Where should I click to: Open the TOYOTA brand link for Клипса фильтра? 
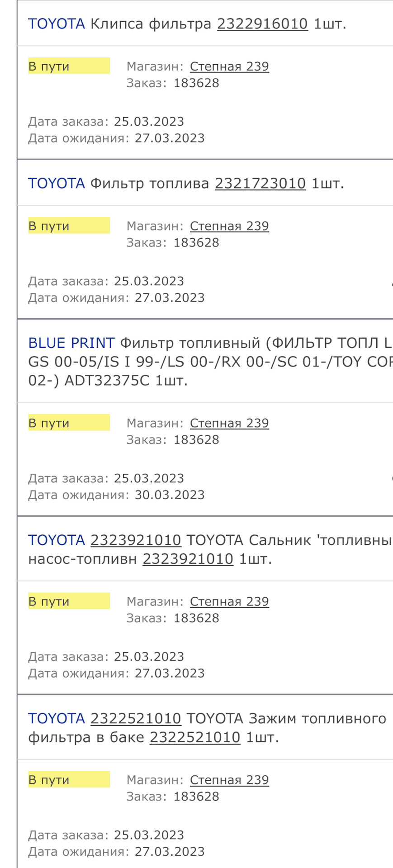(56, 24)
